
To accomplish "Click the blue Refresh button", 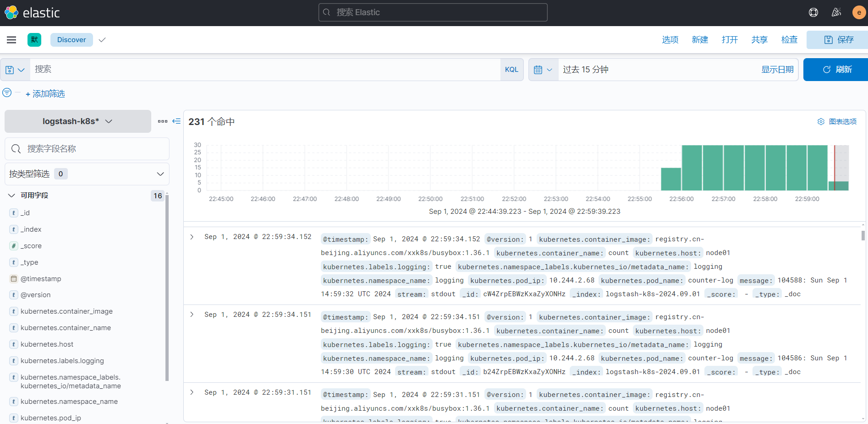I will coord(836,70).
